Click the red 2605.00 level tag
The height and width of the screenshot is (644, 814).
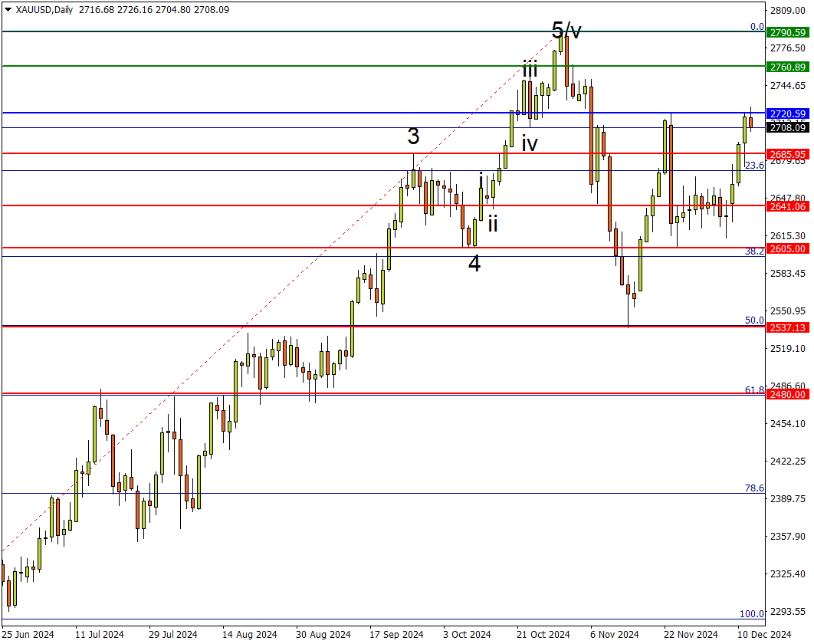pos(789,248)
